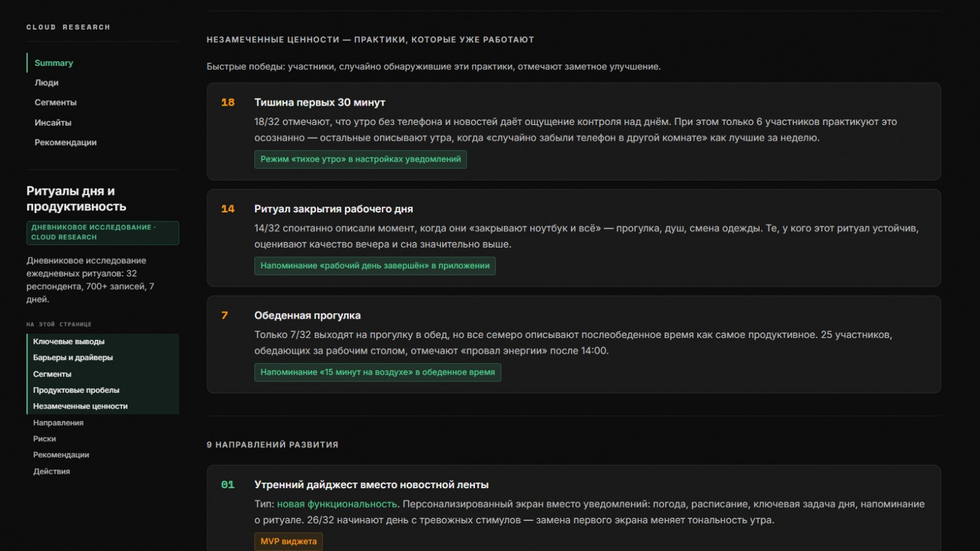This screenshot has width=980, height=551.
Task: Go to Продуктовые пробелы anchor
Action: [76, 390]
